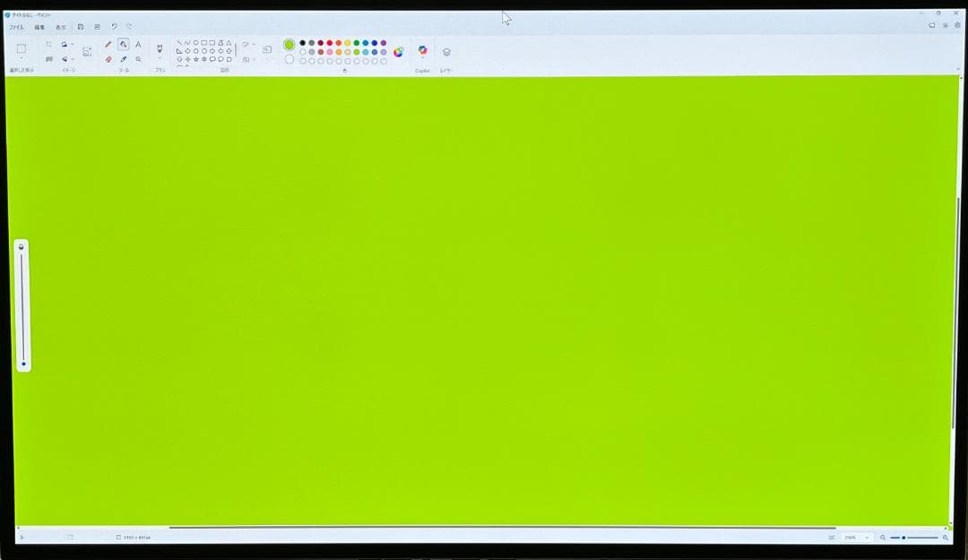Open the Copilot button in ribbon

(422, 50)
